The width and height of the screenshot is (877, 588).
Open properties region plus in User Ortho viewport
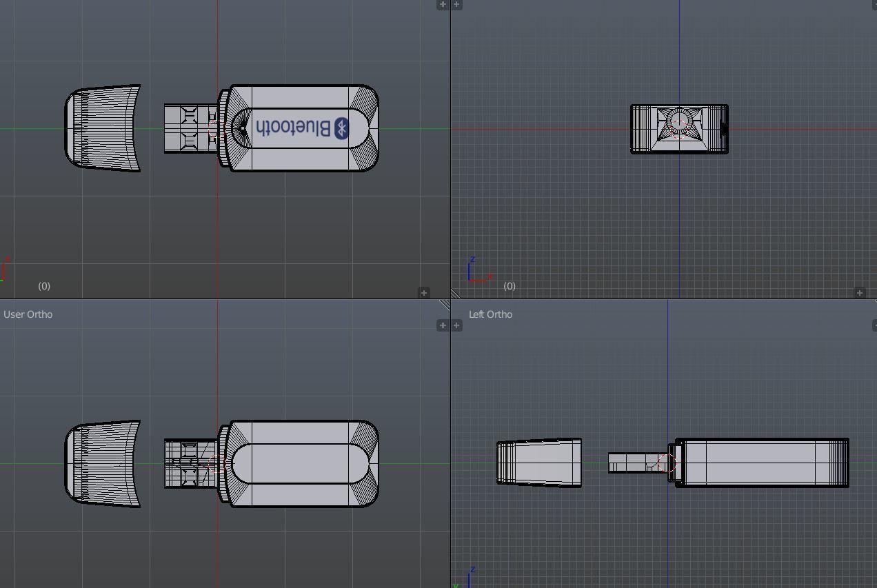(x=443, y=325)
